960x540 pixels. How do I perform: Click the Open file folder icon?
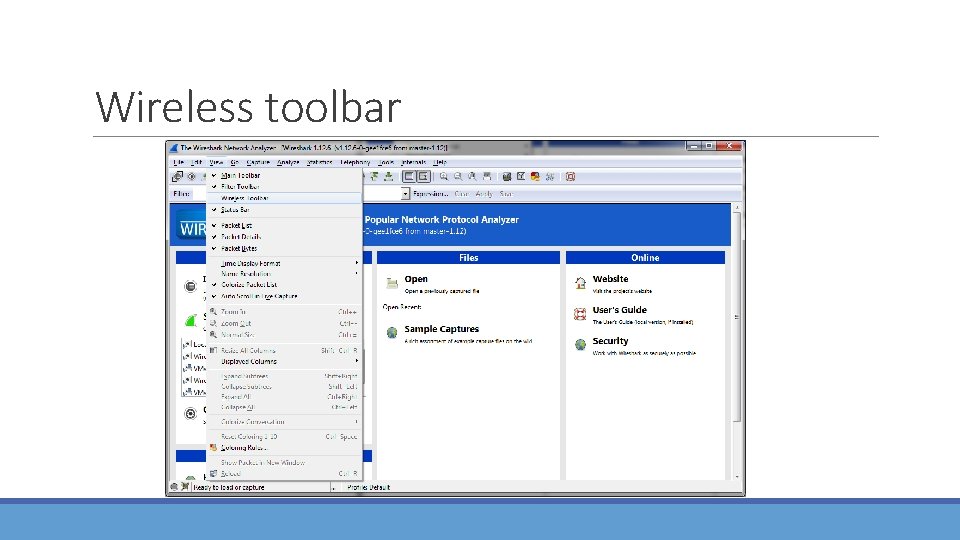[x=392, y=283]
